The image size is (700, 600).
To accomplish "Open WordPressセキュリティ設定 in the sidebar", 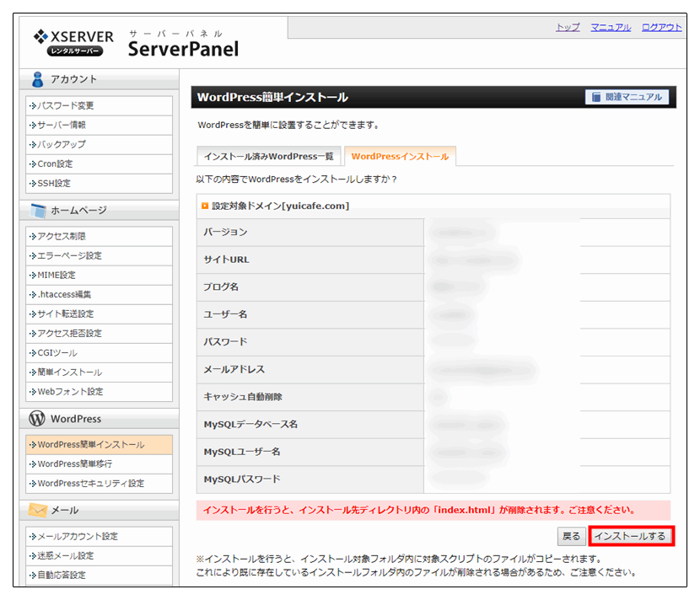I will click(100, 484).
